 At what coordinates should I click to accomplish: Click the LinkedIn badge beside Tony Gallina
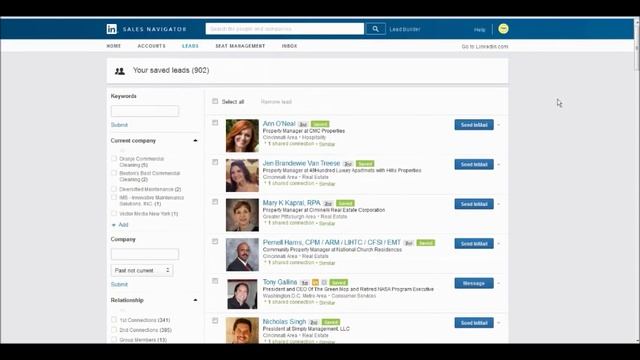(x=315, y=282)
